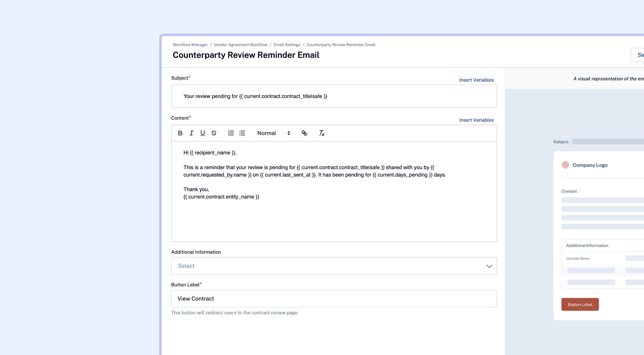Viewport: 644px width, 355px height.
Task: Insert a bulleted list
Action: [x=242, y=133]
